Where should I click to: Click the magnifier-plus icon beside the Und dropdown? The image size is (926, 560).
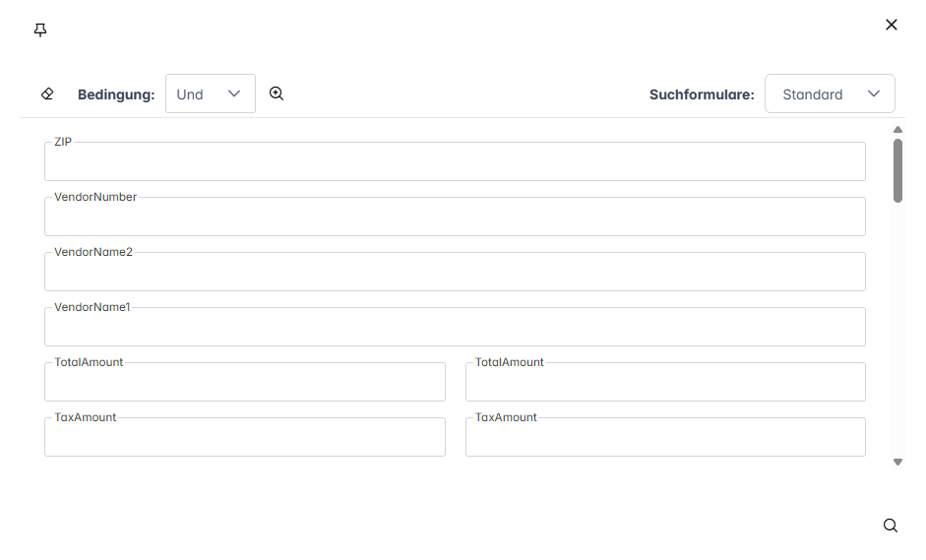click(x=277, y=93)
